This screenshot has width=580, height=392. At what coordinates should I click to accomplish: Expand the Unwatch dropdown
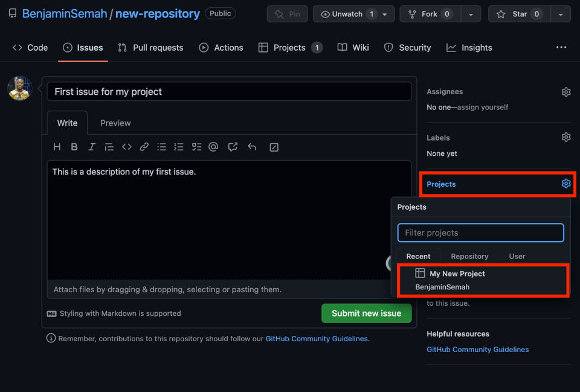[385, 14]
